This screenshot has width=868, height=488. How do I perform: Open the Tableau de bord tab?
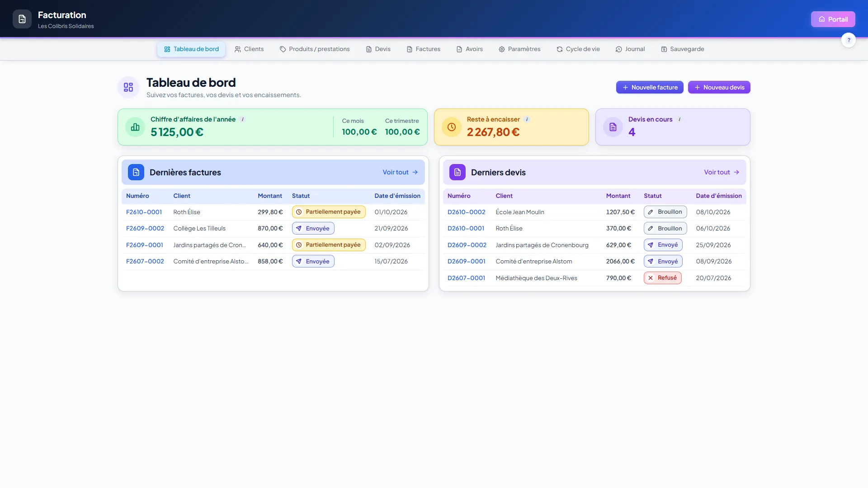click(191, 49)
